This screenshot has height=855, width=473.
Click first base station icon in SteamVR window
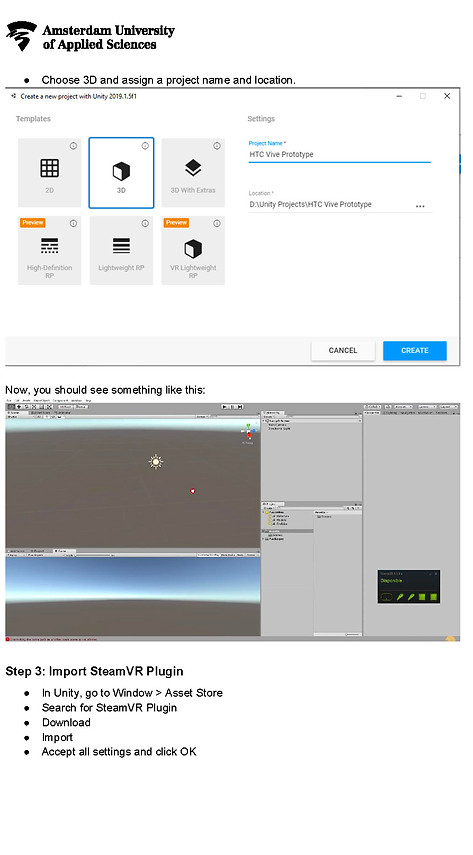coord(422,597)
